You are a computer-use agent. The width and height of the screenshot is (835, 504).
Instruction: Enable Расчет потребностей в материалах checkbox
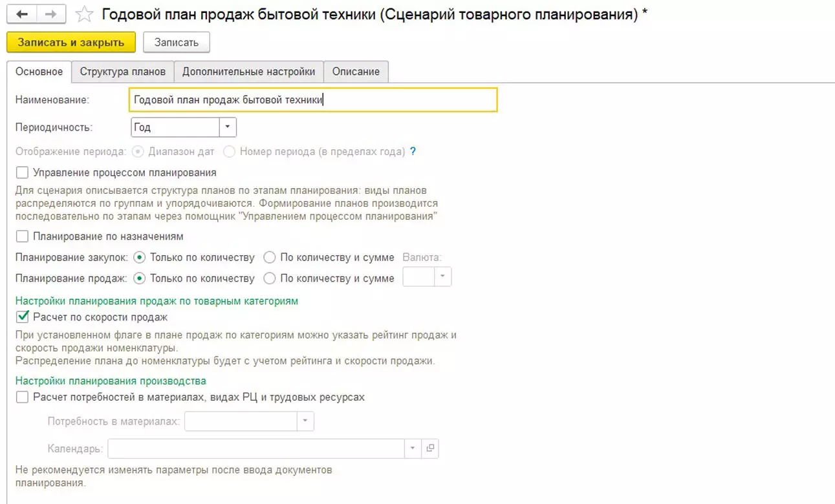pos(23,397)
